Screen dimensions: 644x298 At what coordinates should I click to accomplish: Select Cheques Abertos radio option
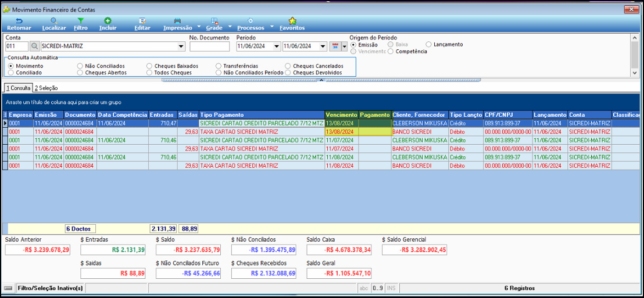pos(80,72)
